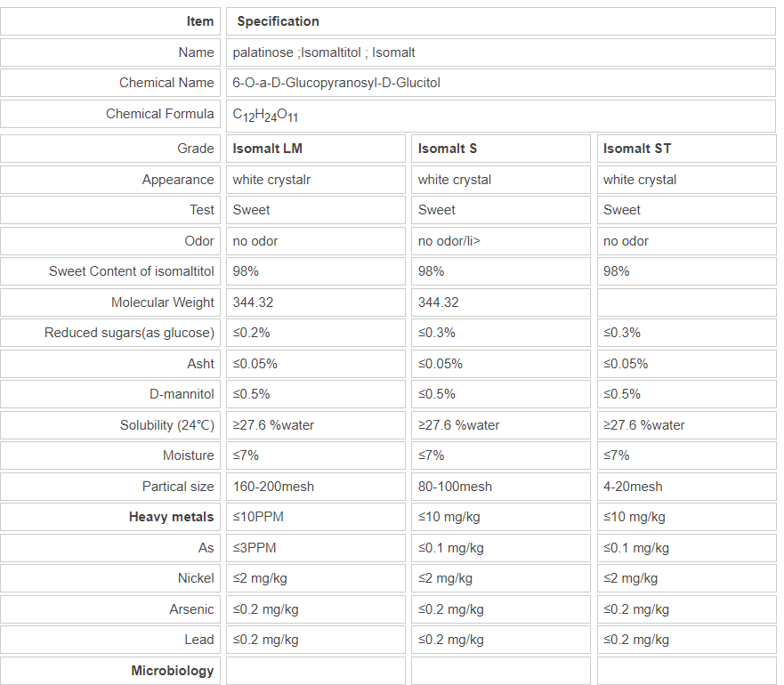784x685 pixels.
Task: Select the '4-20mesh' particle size value
Action: click(633, 487)
